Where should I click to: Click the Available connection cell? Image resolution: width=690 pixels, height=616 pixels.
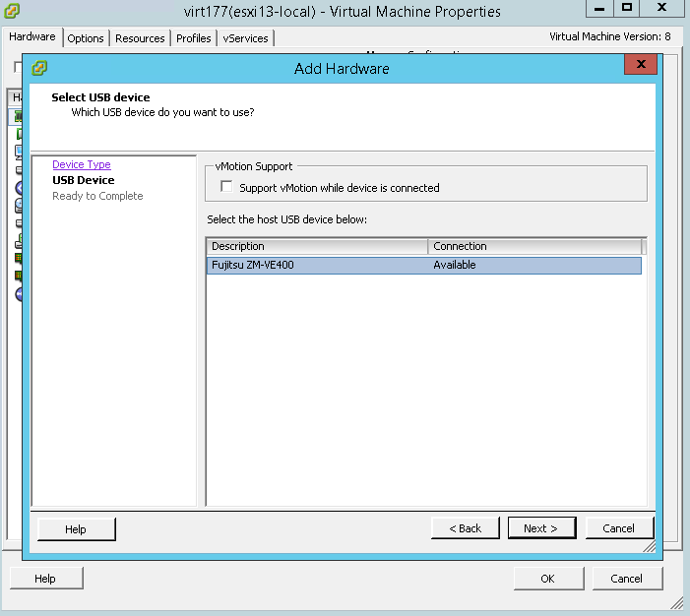454,265
